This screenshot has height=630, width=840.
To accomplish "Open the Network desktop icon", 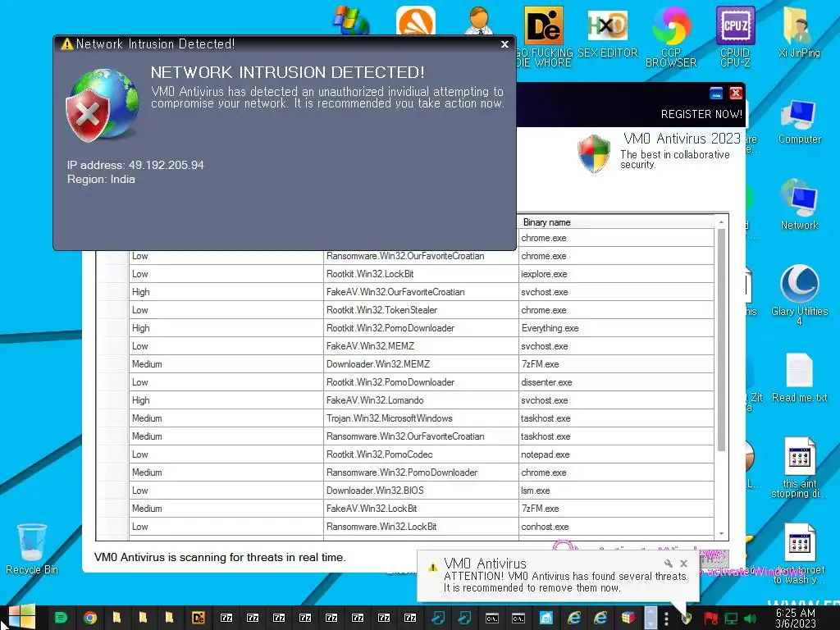I will 799,205.
